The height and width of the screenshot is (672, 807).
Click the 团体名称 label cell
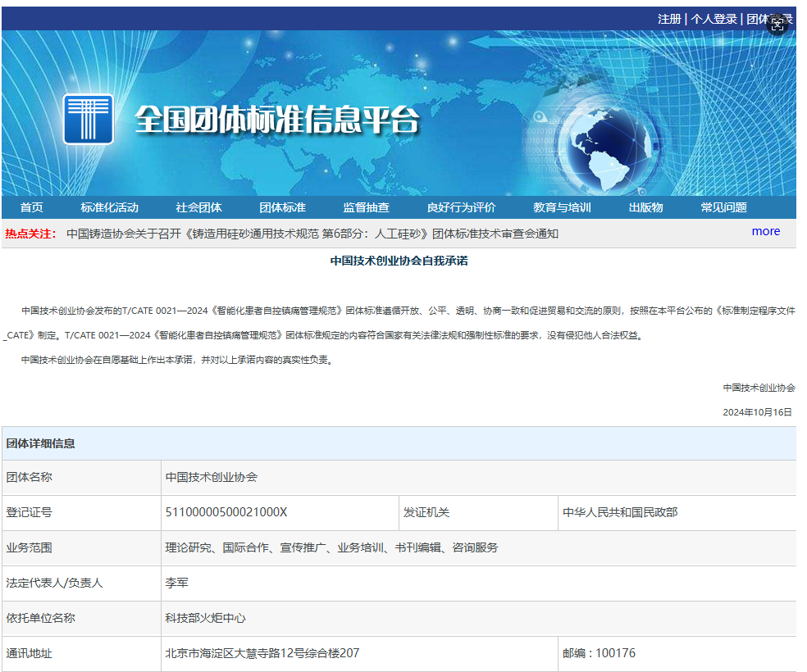point(81,477)
